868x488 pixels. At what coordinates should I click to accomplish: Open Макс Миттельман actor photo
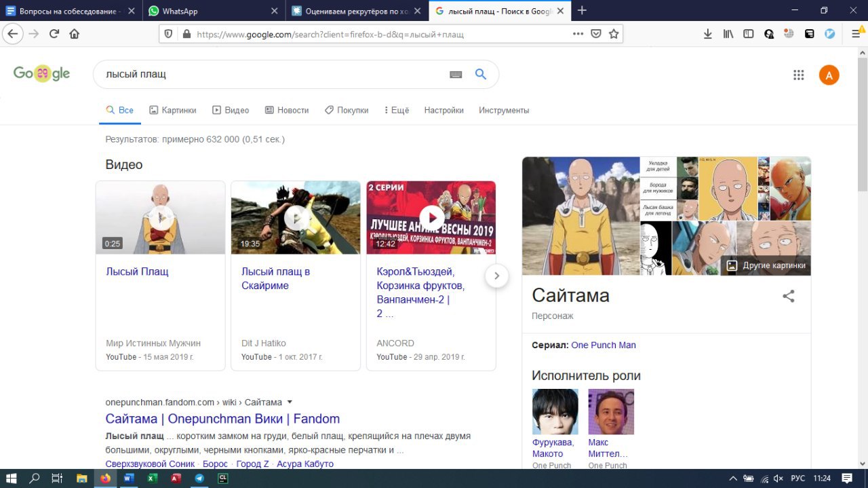tap(611, 411)
